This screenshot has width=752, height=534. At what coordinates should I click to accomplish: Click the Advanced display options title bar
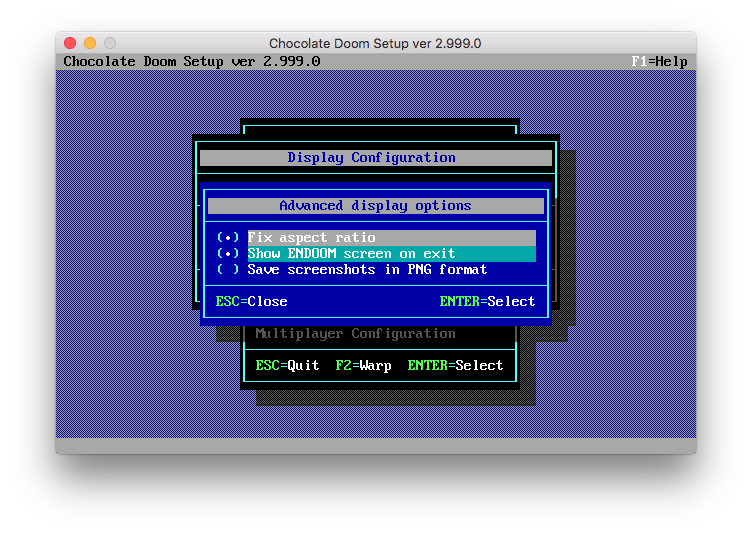tap(376, 206)
